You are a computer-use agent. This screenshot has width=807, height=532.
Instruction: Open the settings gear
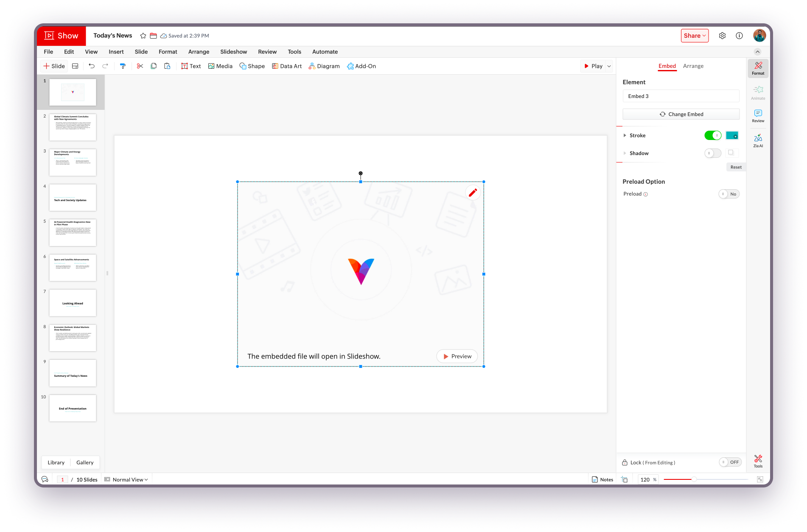[x=722, y=36]
